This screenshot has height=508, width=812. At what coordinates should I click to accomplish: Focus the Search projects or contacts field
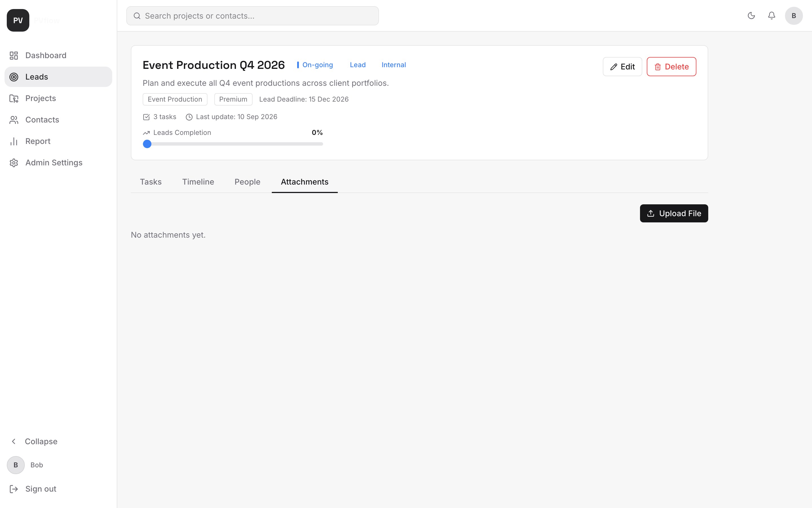(x=252, y=16)
